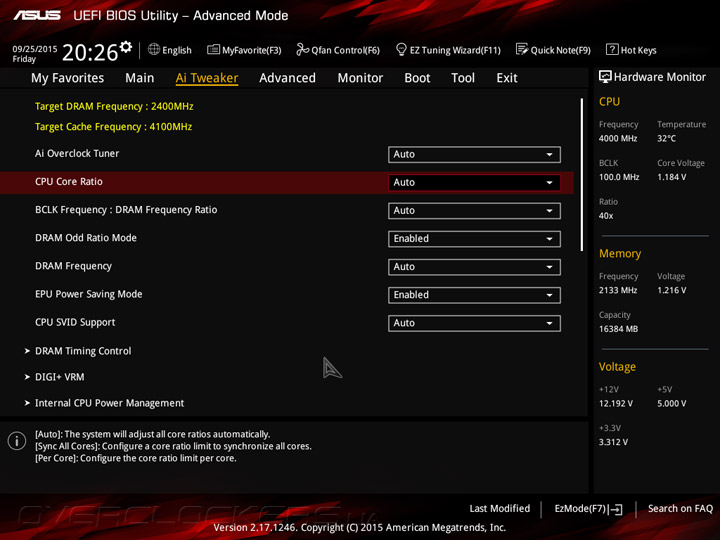Viewport: 720px width, 540px height.
Task: Click the info icon beside help text
Action: pos(17,441)
